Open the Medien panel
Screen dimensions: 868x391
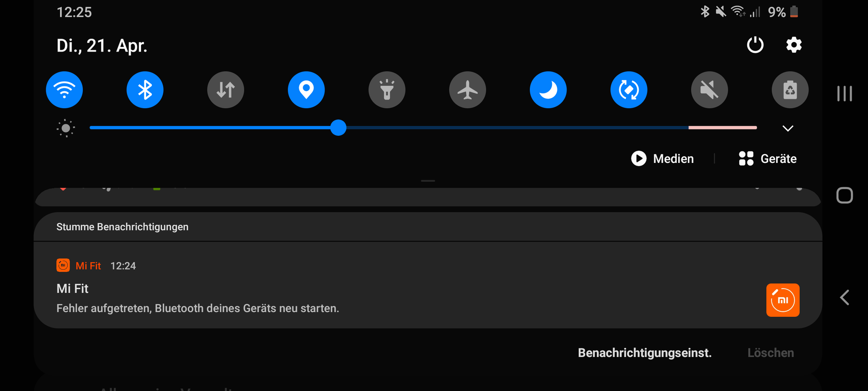662,158
